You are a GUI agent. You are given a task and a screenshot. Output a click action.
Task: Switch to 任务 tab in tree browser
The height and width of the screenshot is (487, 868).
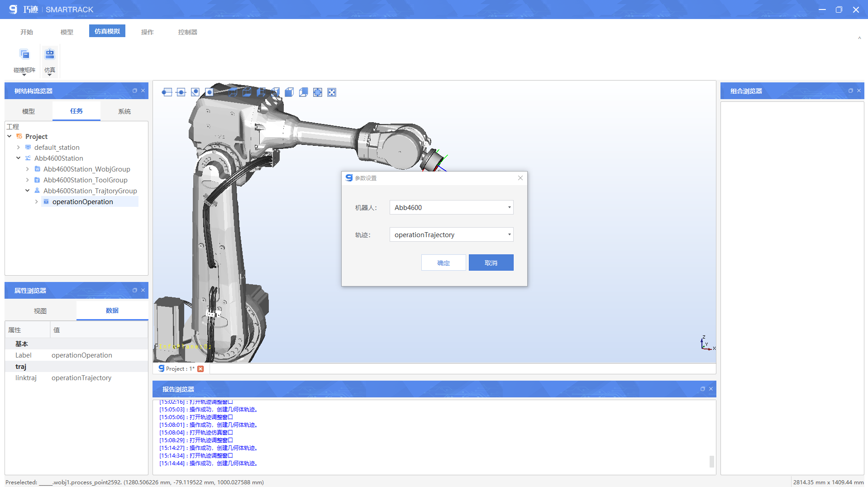(76, 111)
